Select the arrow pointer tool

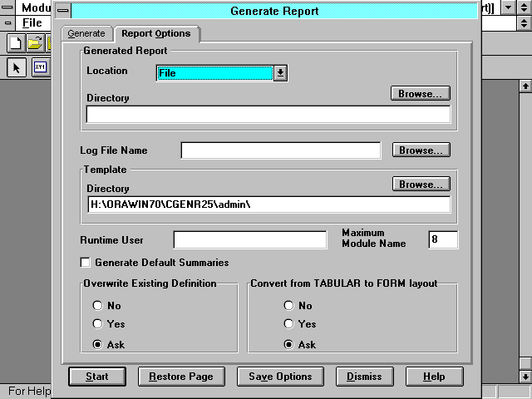point(17,68)
